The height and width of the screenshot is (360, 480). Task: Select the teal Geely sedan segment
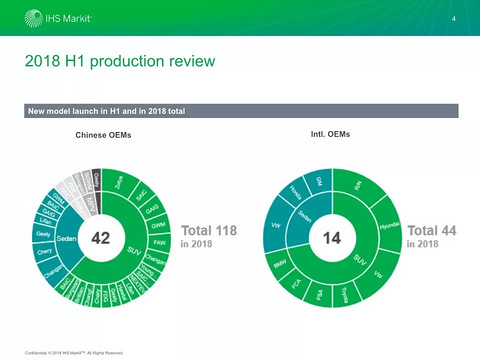pyautogui.click(x=43, y=234)
